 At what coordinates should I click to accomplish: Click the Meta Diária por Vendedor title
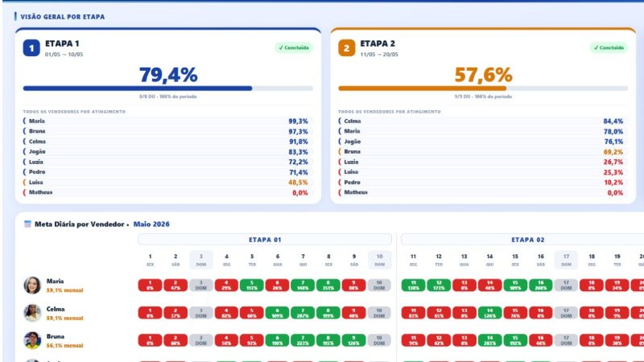coord(79,224)
